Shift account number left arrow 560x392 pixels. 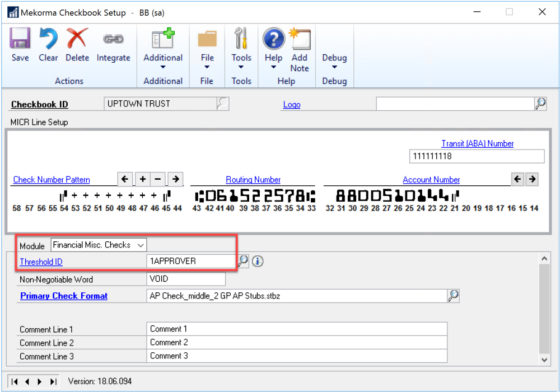[x=517, y=179]
